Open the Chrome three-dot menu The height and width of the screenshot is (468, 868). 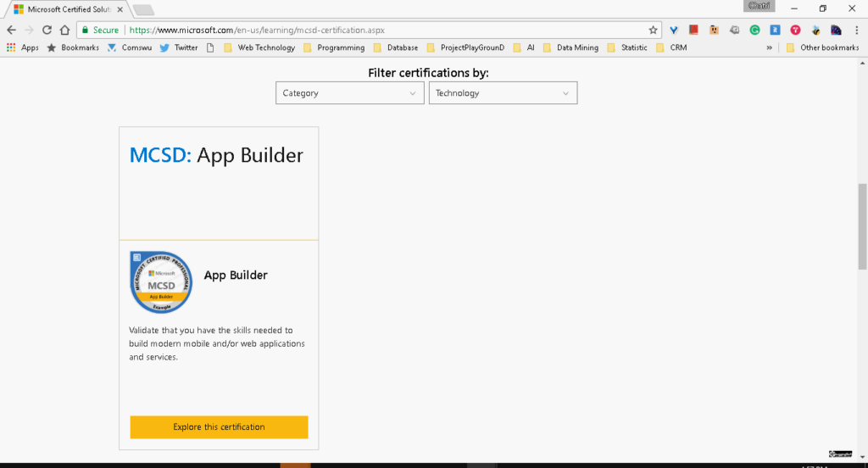click(x=856, y=30)
